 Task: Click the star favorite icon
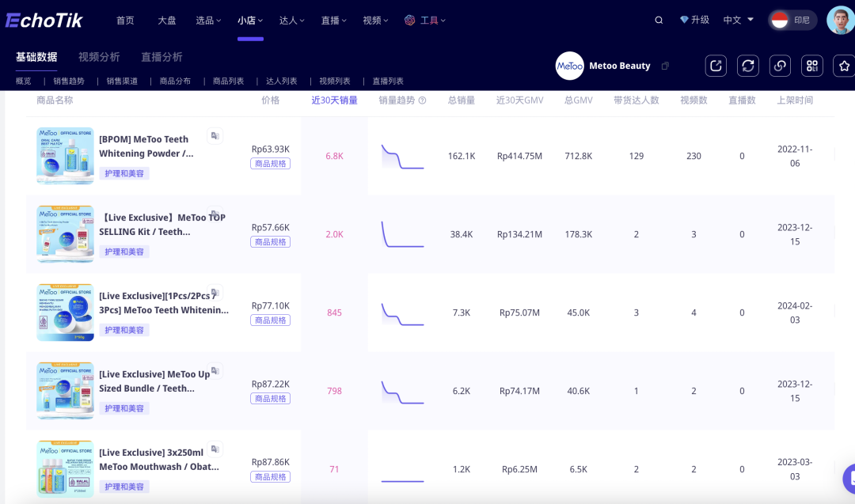(845, 66)
